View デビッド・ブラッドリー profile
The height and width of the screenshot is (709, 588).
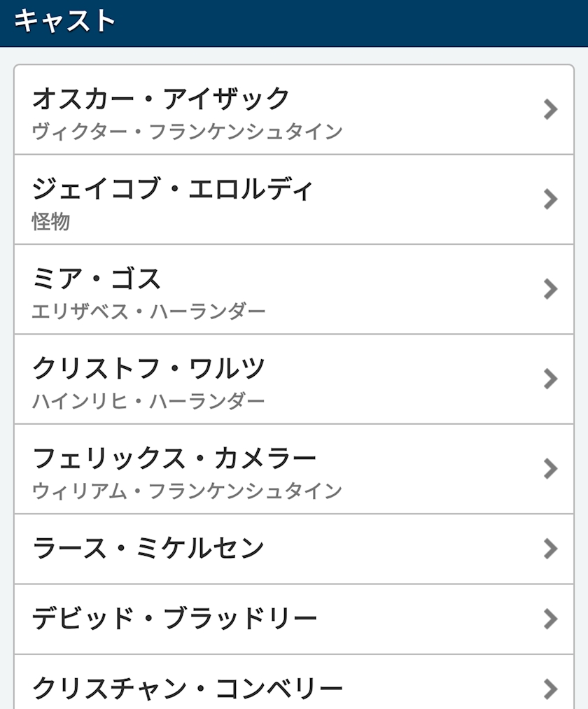[x=175, y=619]
